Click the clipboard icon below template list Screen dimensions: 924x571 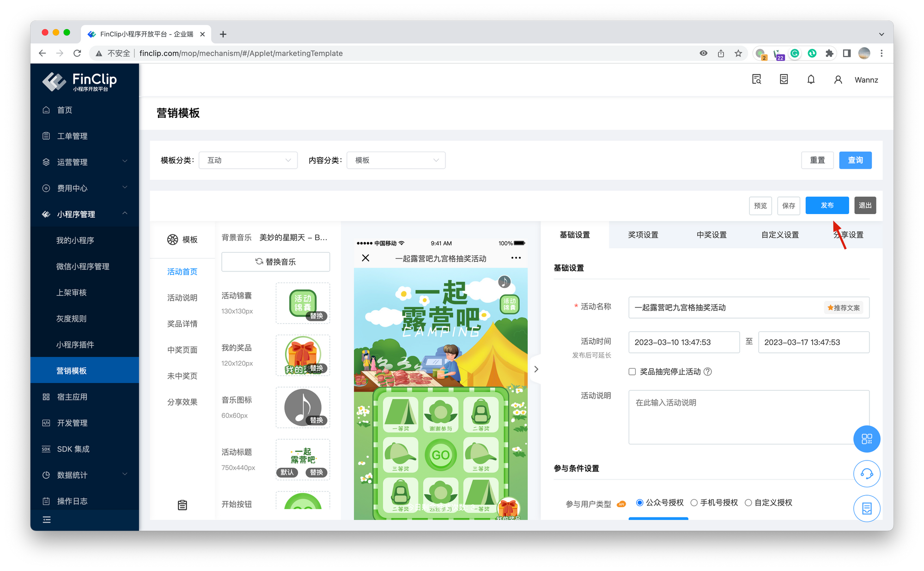[x=182, y=505]
